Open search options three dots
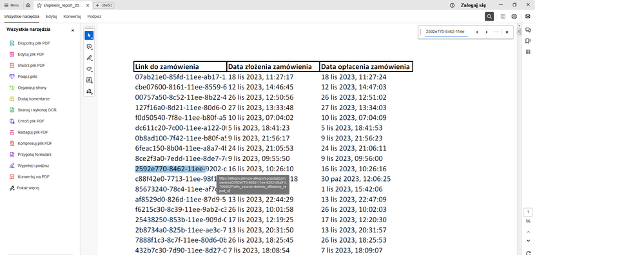Viewport: 644px width, 255px height. [x=496, y=32]
